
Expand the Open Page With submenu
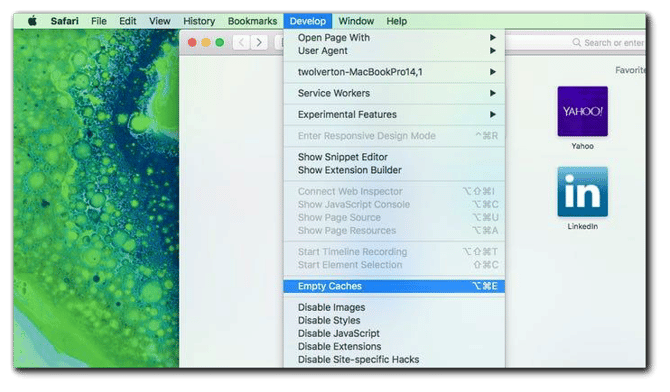click(x=394, y=38)
